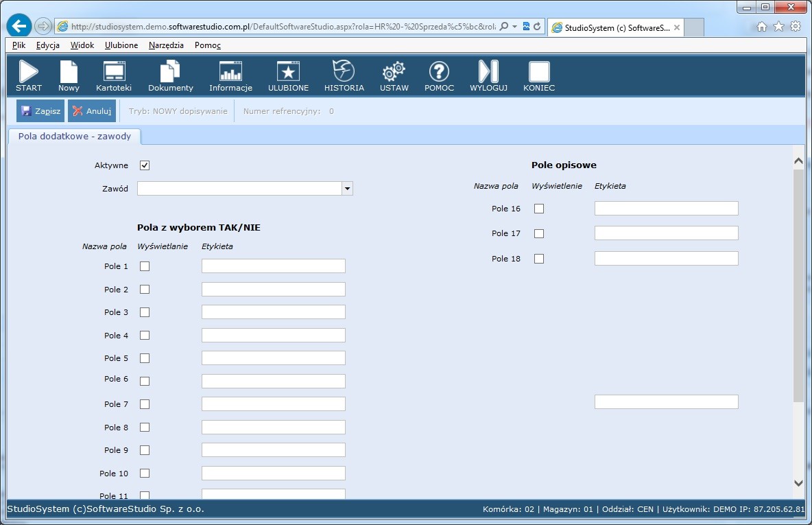Open the Edycja menu
Screen dimensions: 812x525
tap(47, 45)
